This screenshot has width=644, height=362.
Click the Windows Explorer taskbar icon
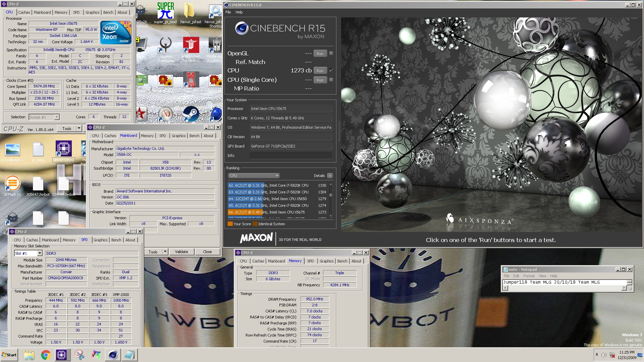click(x=29, y=355)
